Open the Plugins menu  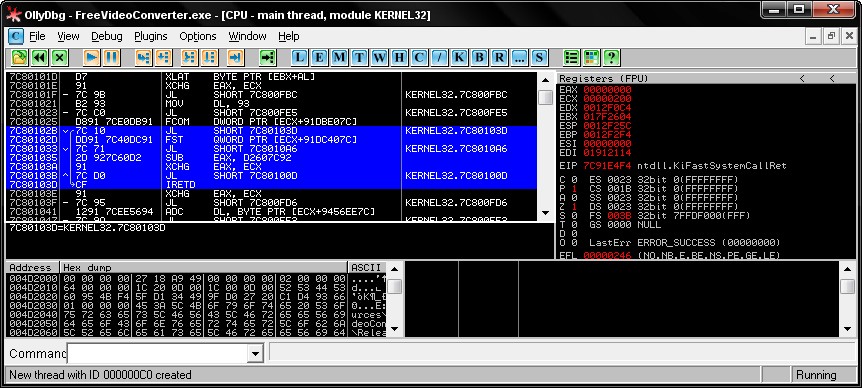click(x=151, y=36)
